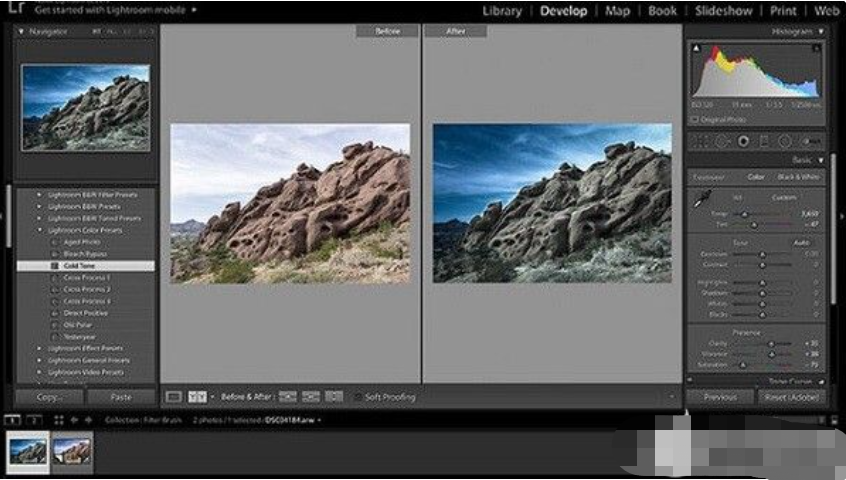Click the Previous button
Screen dimensions: 846x480
[720, 397]
